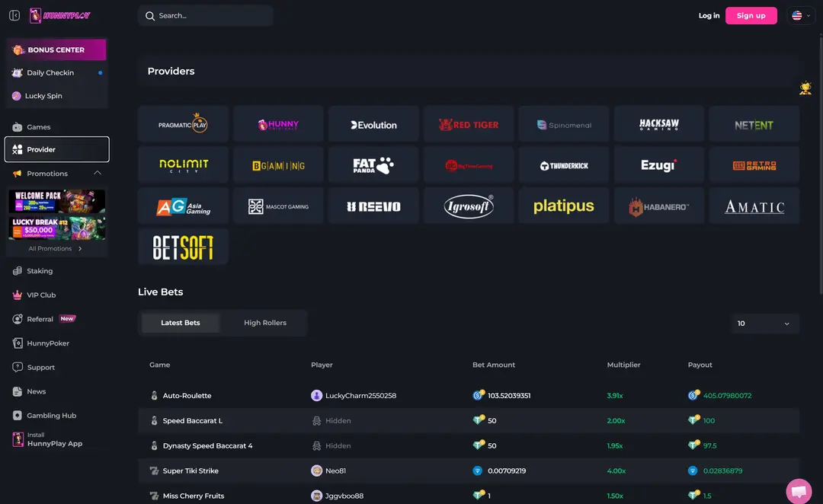Open Referral in the sidebar
Screen dimensions: 823x504
pyautogui.click(x=56, y=319)
